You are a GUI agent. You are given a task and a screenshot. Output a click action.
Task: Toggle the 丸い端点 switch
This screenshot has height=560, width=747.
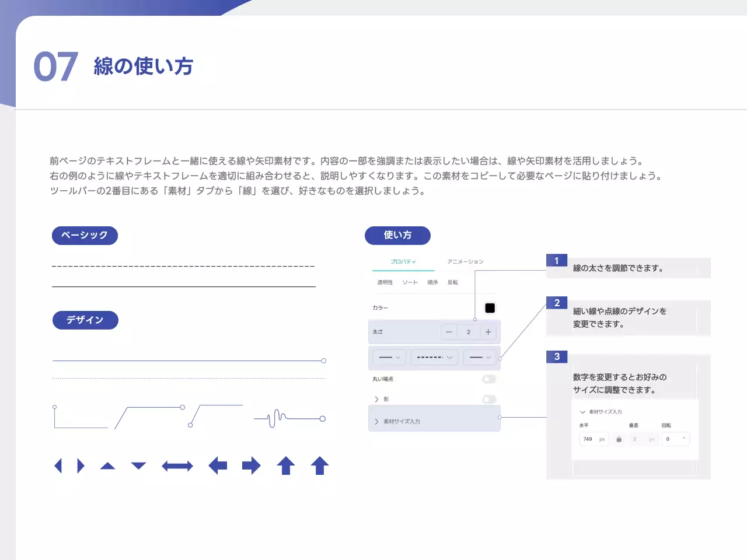[x=489, y=379]
